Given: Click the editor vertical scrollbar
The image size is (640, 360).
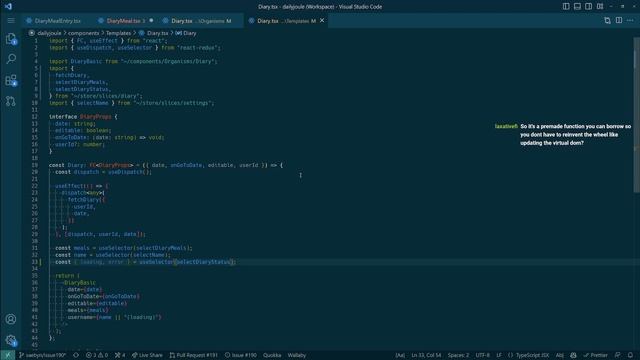Looking at the screenshot, I should pyautogui.click(x=636, y=114).
